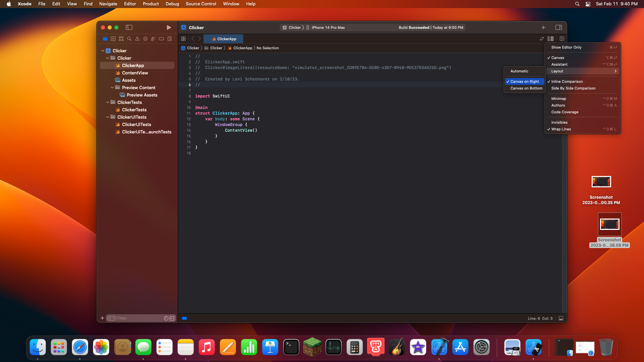Disable the Canvas option
644x362 pixels.
point(557,57)
